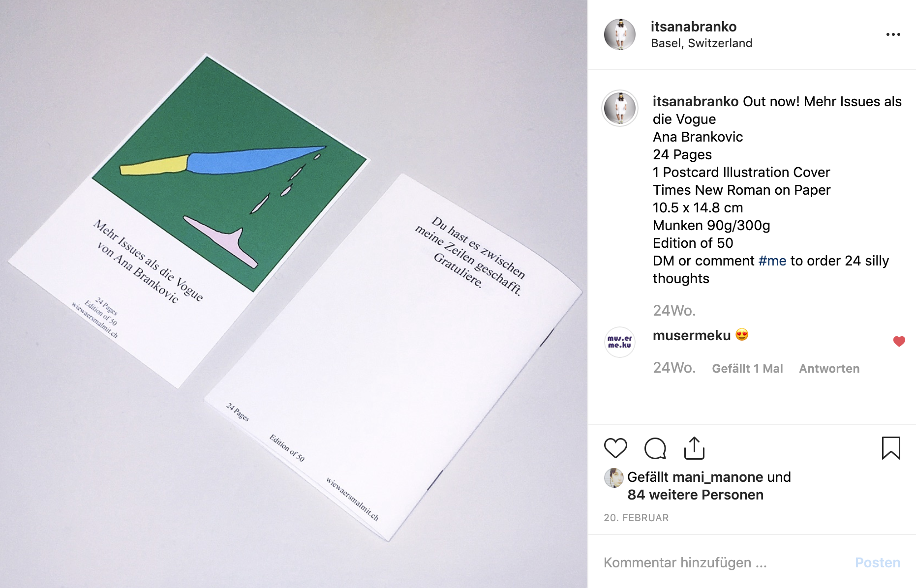Submit comment with Posten button
The width and height of the screenshot is (916, 588).
coord(878,562)
